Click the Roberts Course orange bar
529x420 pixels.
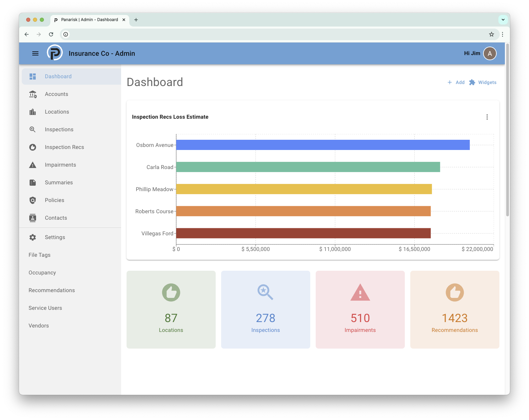303,211
